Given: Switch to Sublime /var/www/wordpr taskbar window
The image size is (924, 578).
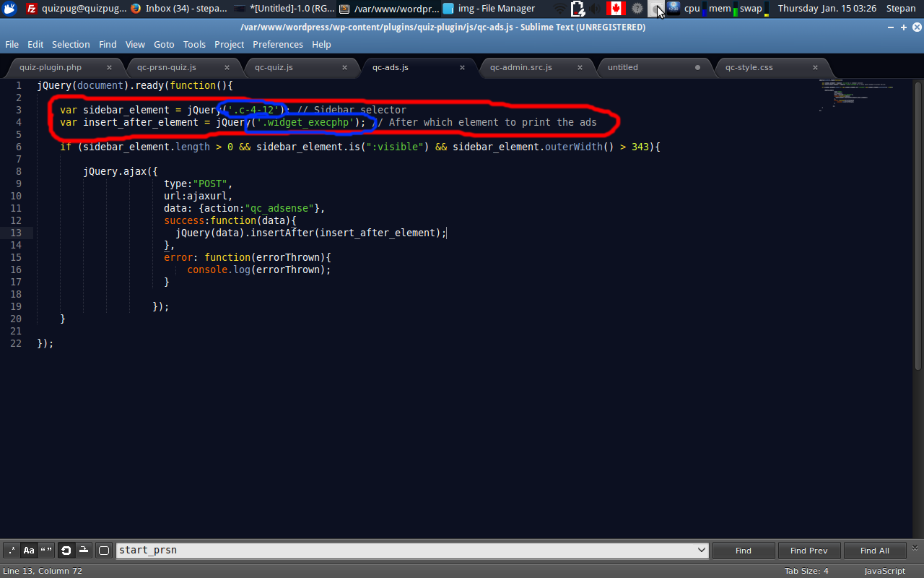Looking at the screenshot, I should [x=390, y=9].
